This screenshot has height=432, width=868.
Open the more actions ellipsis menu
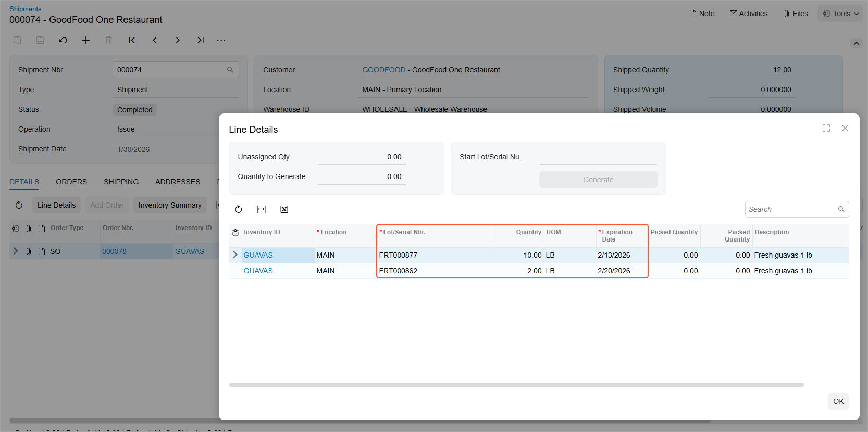(221, 40)
